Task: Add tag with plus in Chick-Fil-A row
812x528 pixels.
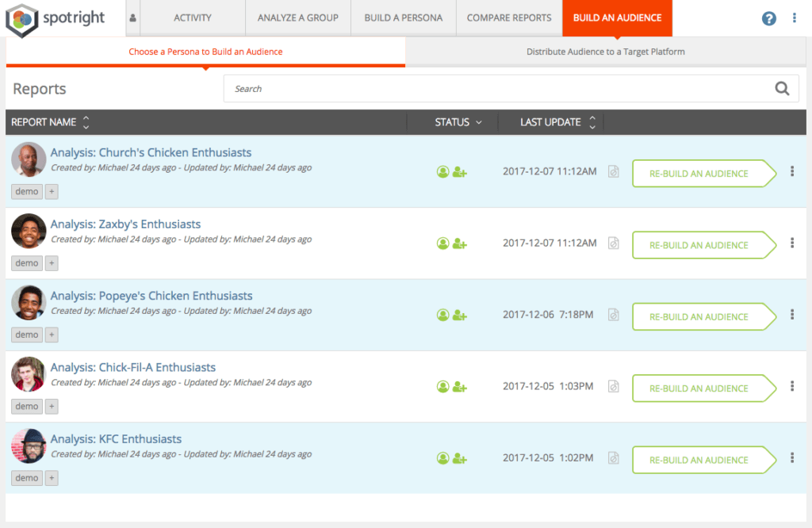Action: tap(52, 407)
